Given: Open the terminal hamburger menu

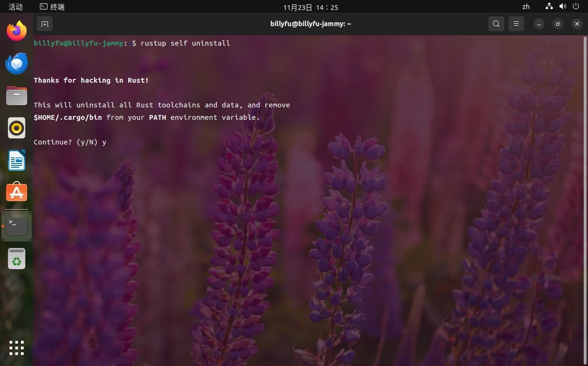Looking at the screenshot, I should pos(516,24).
